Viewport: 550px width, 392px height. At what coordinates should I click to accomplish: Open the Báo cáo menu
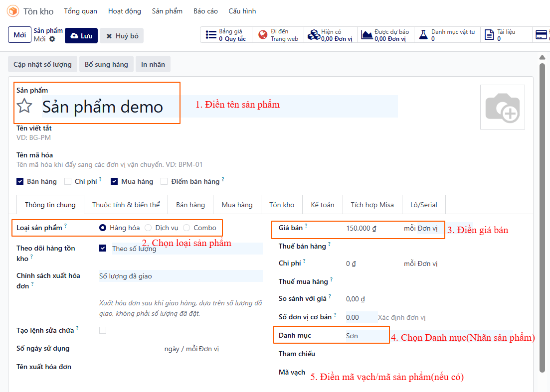[205, 11]
